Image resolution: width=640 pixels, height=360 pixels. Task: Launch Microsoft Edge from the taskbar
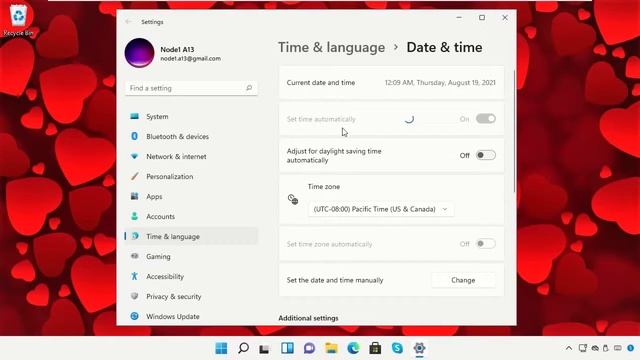coord(353,348)
